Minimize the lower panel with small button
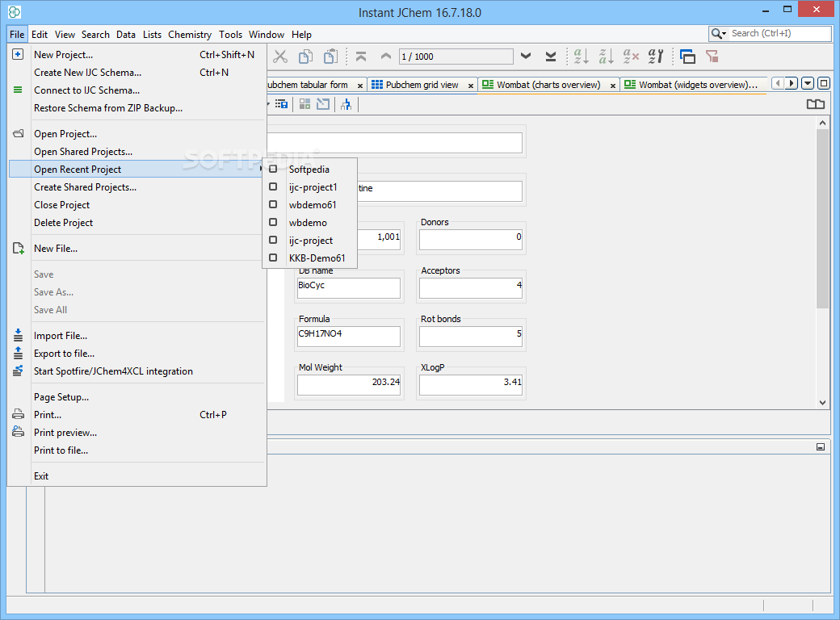840x620 pixels. tap(820, 446)
